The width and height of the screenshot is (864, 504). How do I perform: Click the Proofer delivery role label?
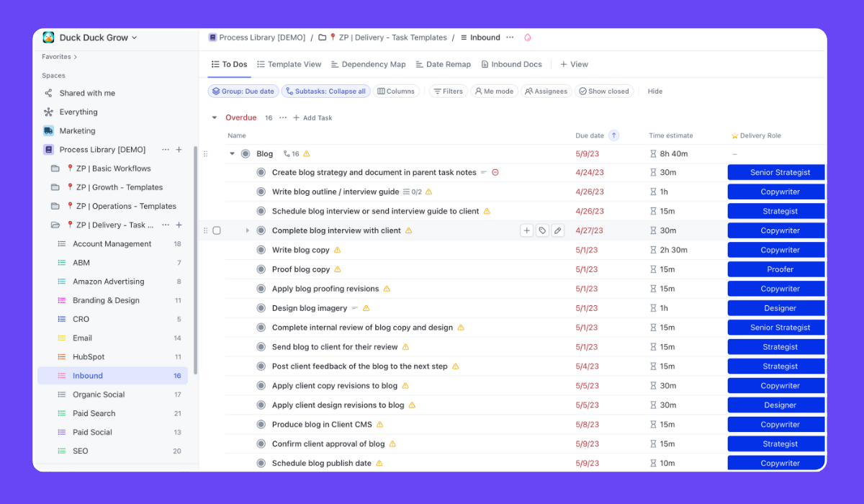coord(776,269)
